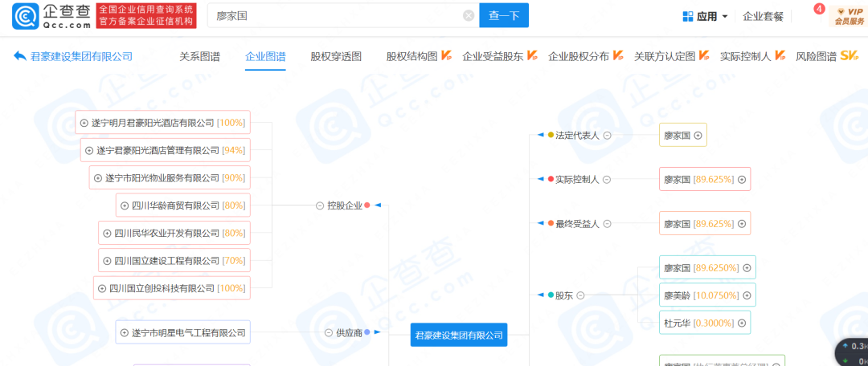
Task: Expand 四川国立创投科技有限公司 node plus icon
Action: [x=102, y=288]
